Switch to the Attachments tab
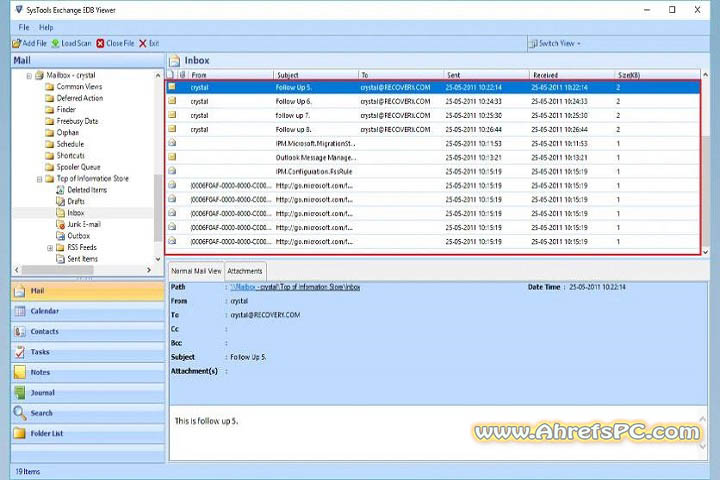The image size is (720, 480). tap(245, 271)
